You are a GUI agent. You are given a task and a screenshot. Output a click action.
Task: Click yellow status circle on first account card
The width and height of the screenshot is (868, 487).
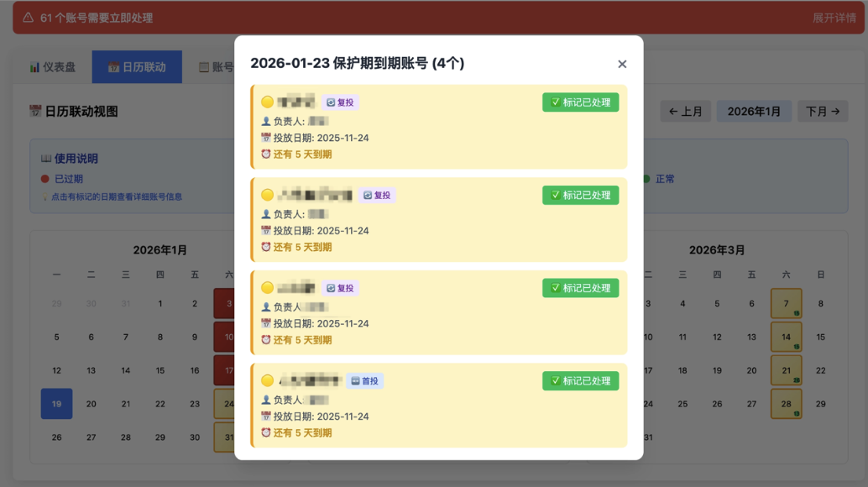click(x=267, y=102)
